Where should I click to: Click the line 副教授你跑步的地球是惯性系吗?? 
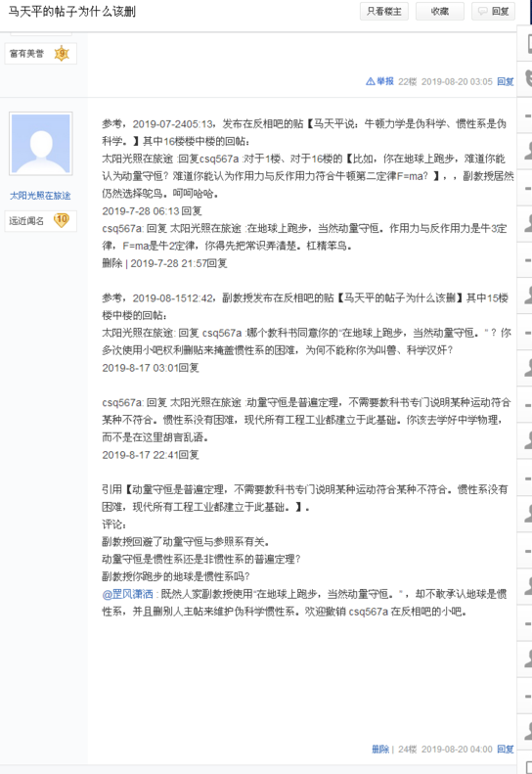176,576
